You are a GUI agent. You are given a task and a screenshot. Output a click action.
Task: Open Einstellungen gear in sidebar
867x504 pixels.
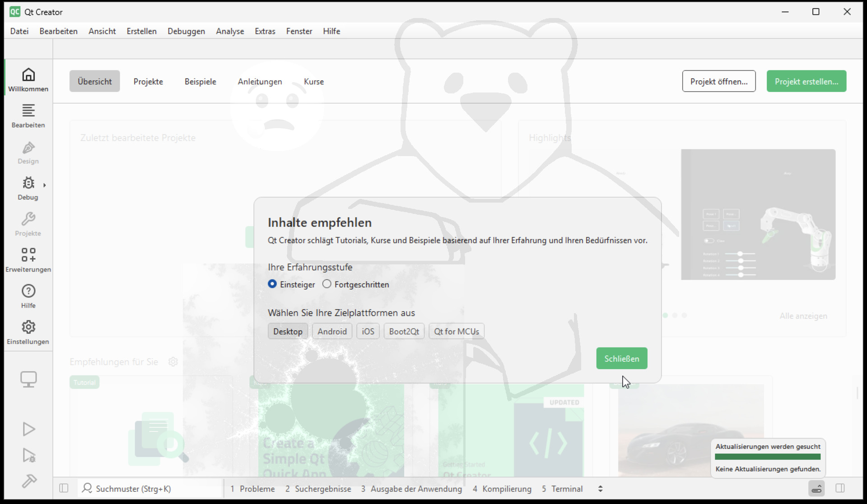28,333
